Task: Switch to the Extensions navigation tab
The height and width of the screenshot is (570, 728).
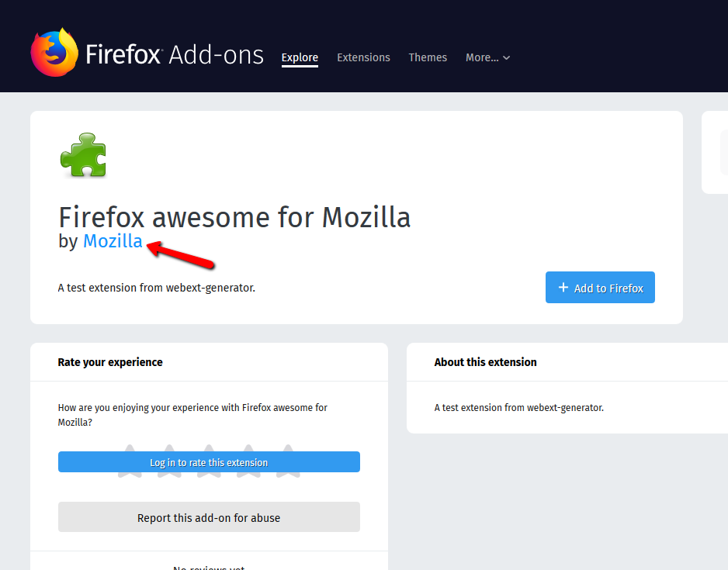Action: [x=363, y=57]
